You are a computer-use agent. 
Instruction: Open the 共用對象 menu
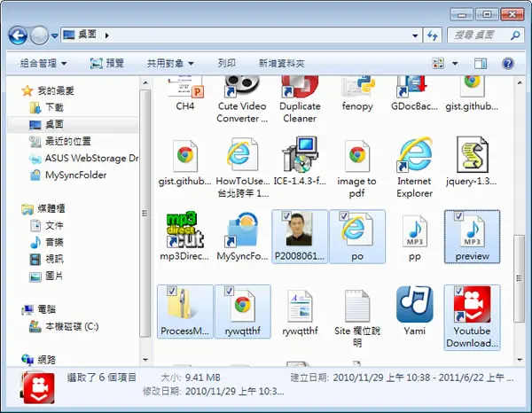[170, 64]
